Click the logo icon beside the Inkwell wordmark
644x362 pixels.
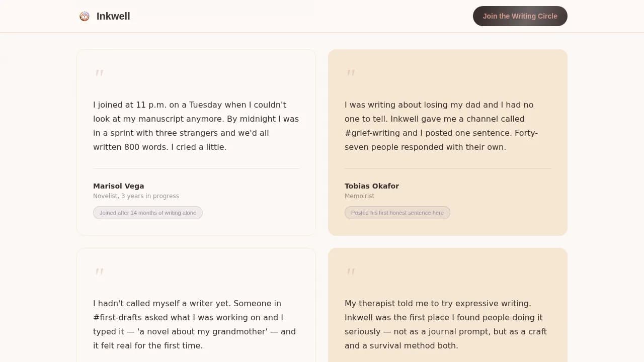[x=84, y=16]
